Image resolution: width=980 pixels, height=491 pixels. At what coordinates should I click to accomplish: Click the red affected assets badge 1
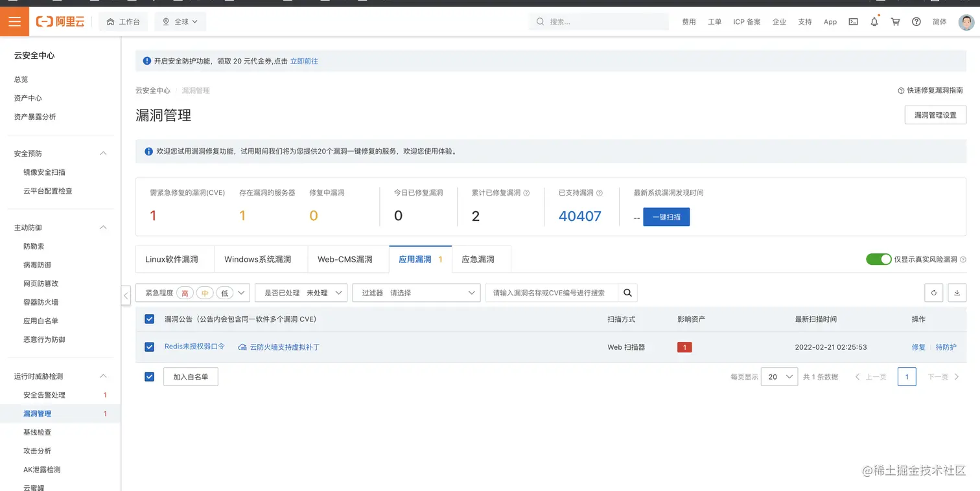pos(684,347)
